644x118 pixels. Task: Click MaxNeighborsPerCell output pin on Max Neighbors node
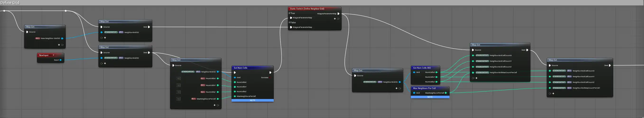point(446,93)
